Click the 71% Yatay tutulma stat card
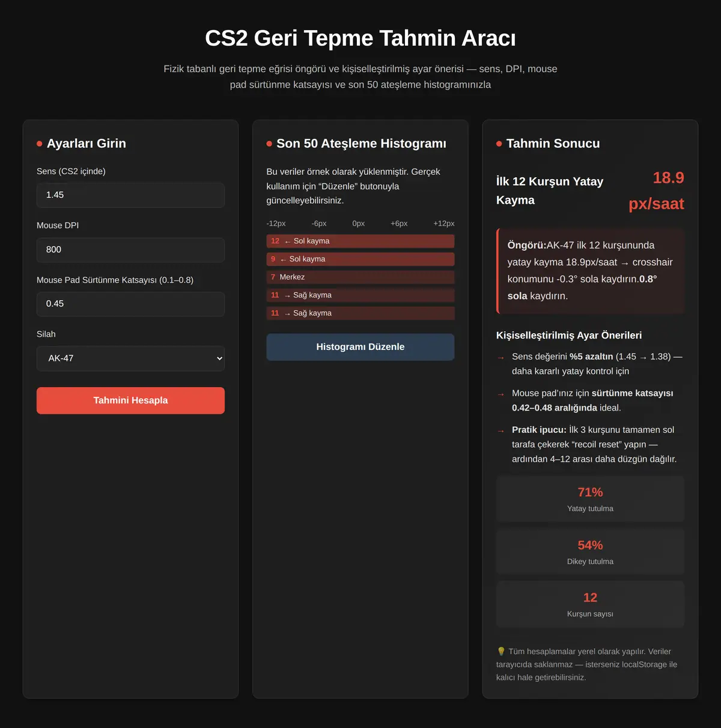 (x=590, y=499)
